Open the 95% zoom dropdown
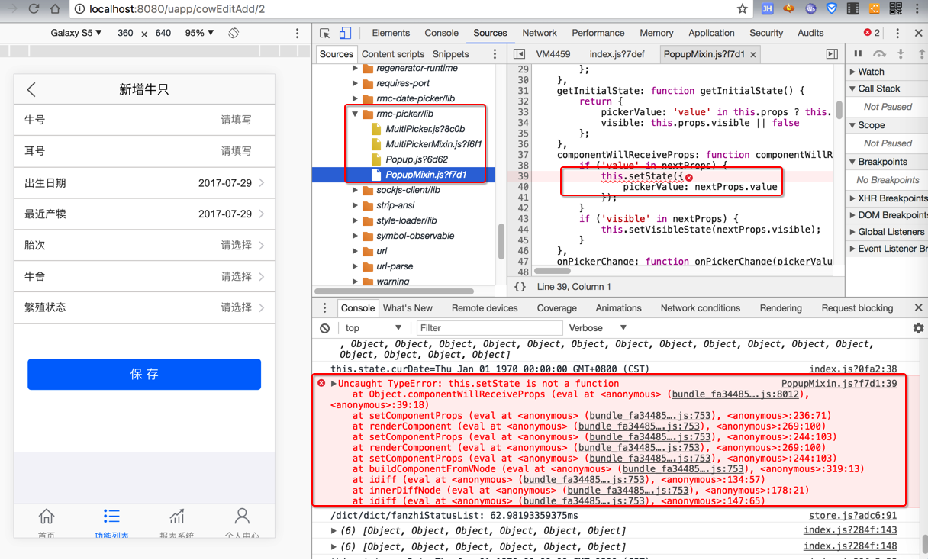 (199, 33)
